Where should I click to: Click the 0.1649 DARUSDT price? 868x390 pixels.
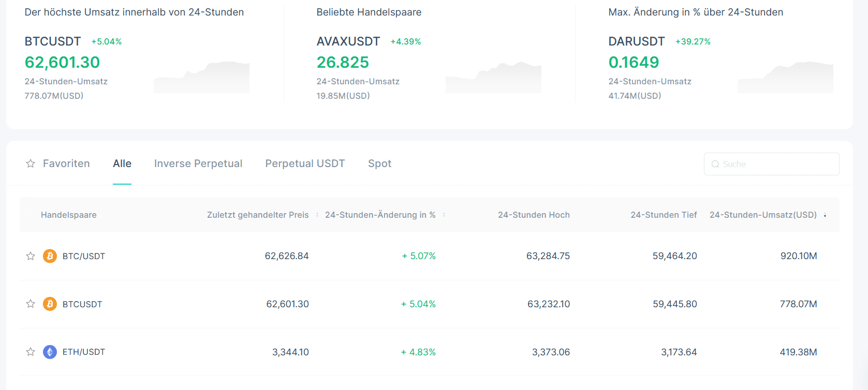pos(634,62)
